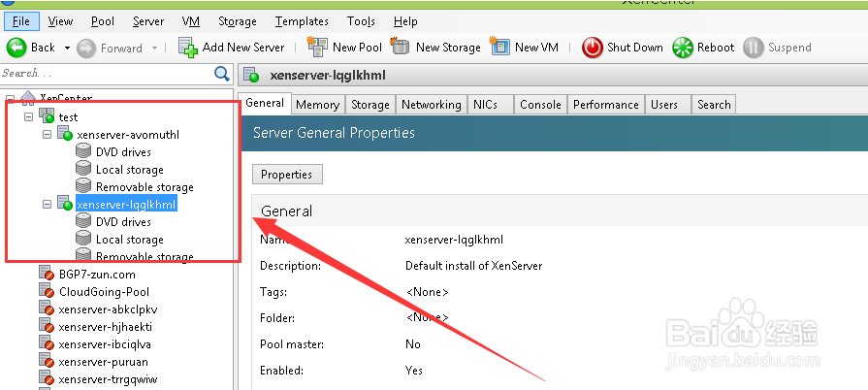Viewport: 868px width, 390px height.
Task: Switch to the General tab
Action: [265, 103]
